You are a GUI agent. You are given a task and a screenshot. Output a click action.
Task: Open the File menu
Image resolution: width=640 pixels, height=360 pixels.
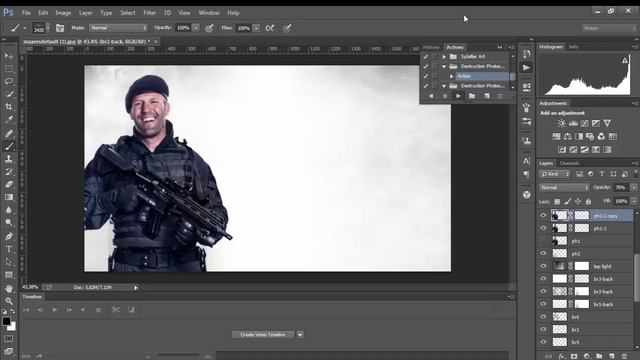point(26,13)
